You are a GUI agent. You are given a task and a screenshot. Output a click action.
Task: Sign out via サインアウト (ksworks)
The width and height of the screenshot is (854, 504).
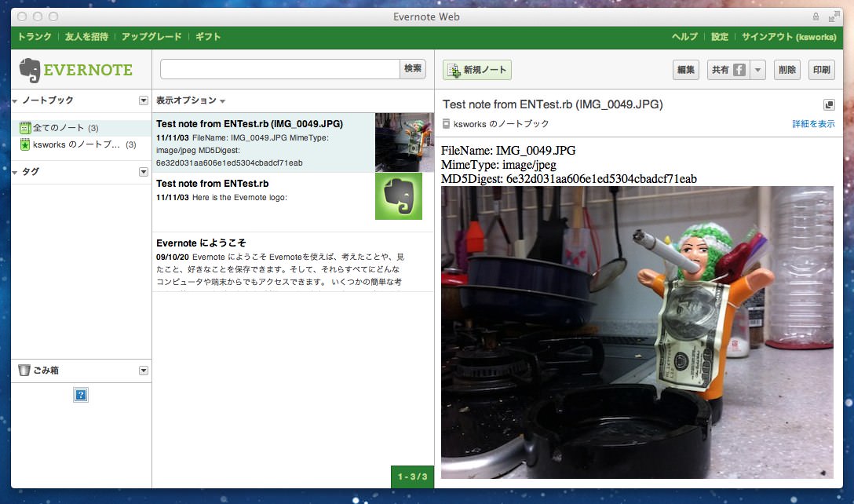789,37
